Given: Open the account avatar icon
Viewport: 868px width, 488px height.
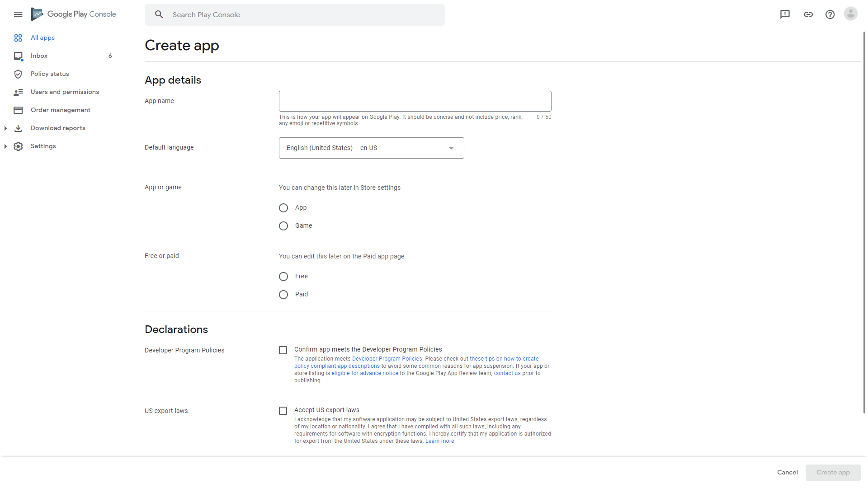Looking at the screenshot, I should (850, 14).
